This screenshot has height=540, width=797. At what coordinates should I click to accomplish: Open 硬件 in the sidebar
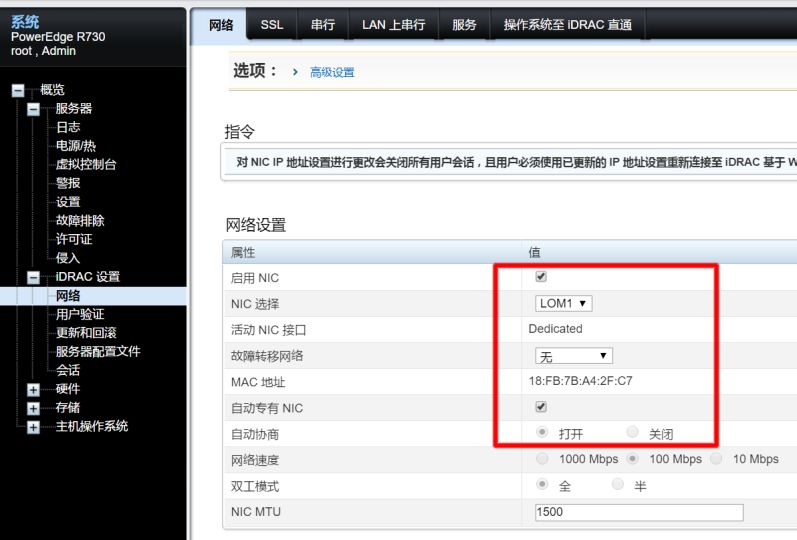(x=68, y=389)
